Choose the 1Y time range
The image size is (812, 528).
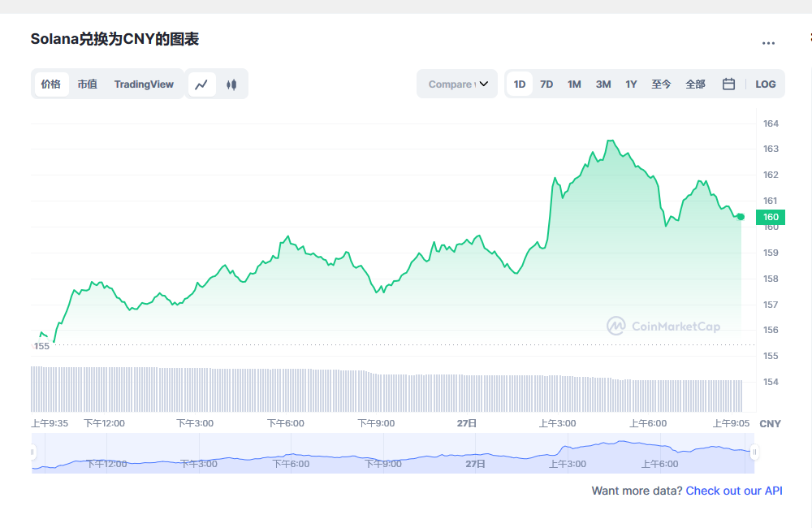click(x=631, y=84)
